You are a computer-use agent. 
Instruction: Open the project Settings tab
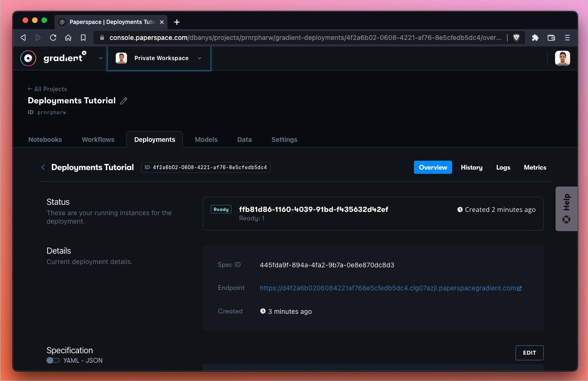coord(285,140)
